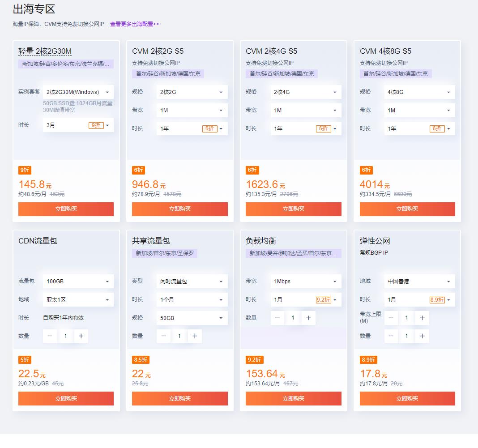The width and height of the screenshot is (478, 448).
Task: Buy the 负载均衡 at 153.64元
Action: (x=294, y=399)
